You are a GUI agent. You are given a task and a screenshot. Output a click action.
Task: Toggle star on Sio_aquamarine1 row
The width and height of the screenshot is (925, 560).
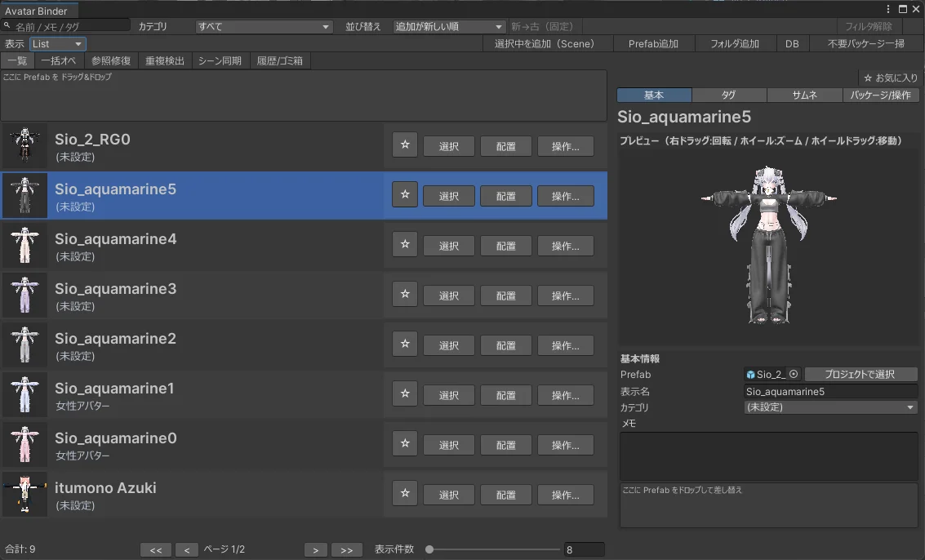(404, 394)
